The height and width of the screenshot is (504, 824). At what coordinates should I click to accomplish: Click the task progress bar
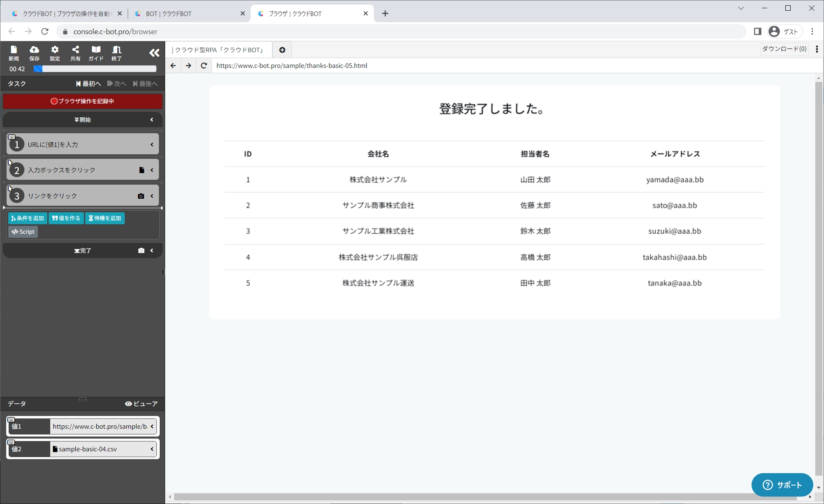(95, 69)
